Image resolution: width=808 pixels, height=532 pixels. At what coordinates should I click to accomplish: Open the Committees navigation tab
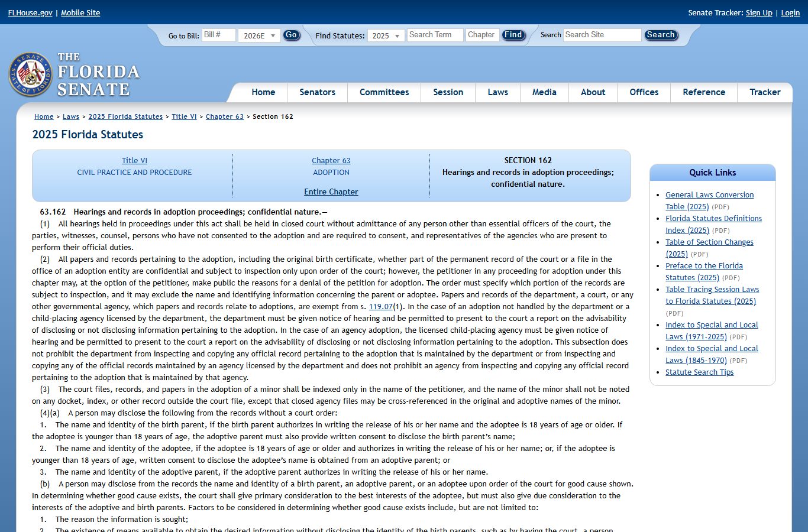(384, 92)
